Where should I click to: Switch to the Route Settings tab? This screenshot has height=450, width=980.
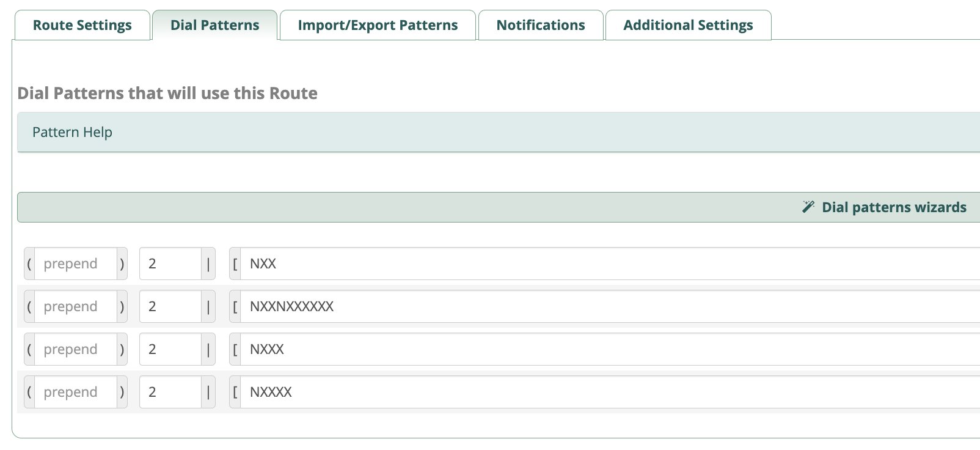tap(82, 25)
